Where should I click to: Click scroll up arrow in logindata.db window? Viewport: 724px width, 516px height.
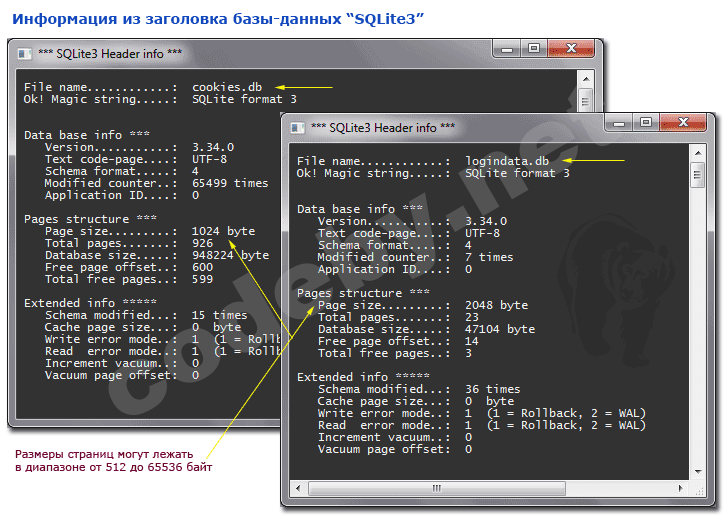698,153
